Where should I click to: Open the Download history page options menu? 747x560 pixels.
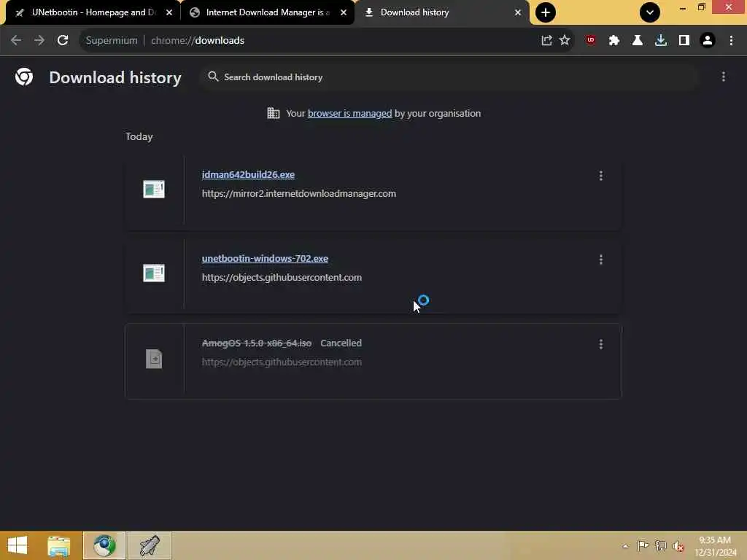coord(724,77)
